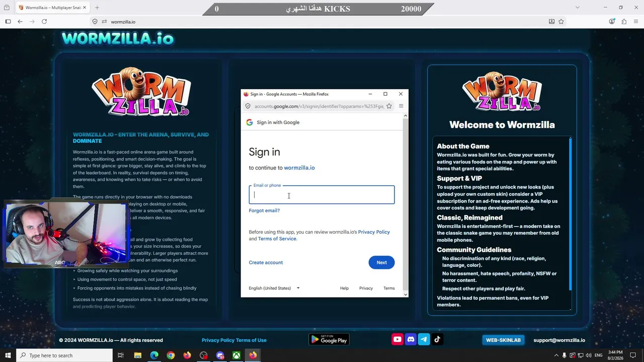Click the WORMZILLA.io header logo text
644x362 pixels.
click(118, 39)
